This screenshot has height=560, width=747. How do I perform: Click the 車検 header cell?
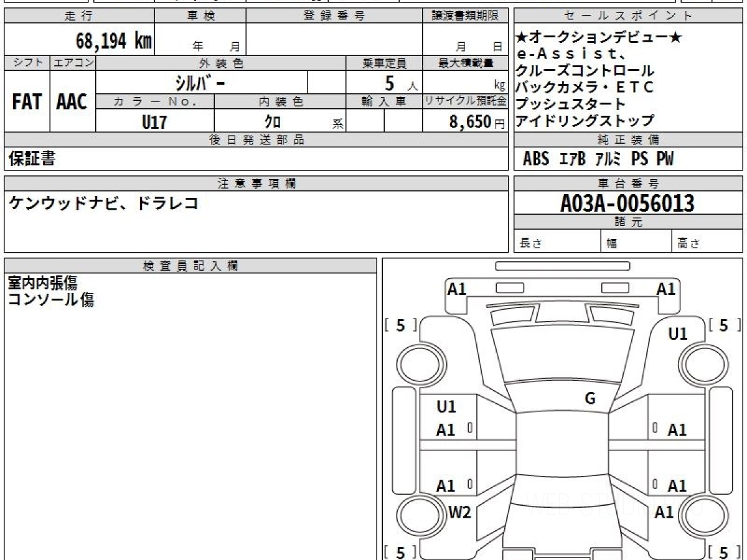(x=200, y=16)
